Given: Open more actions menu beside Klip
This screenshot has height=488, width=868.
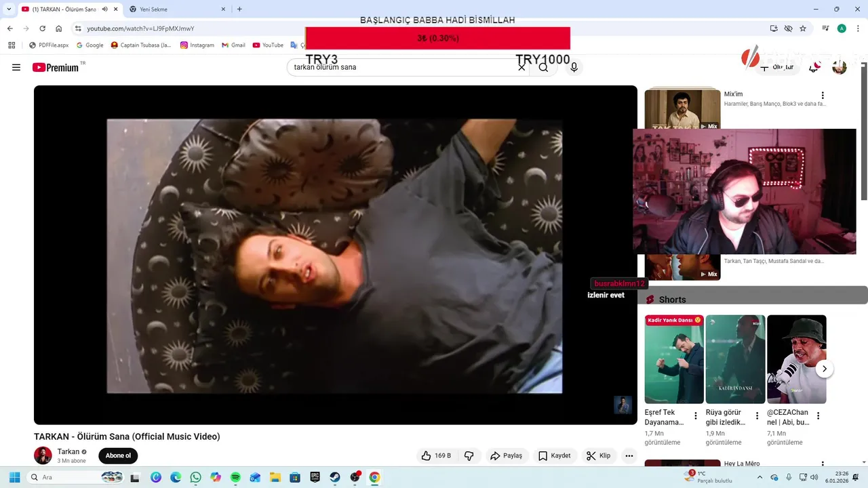Looking at the screenshot, I should (629, 455).
